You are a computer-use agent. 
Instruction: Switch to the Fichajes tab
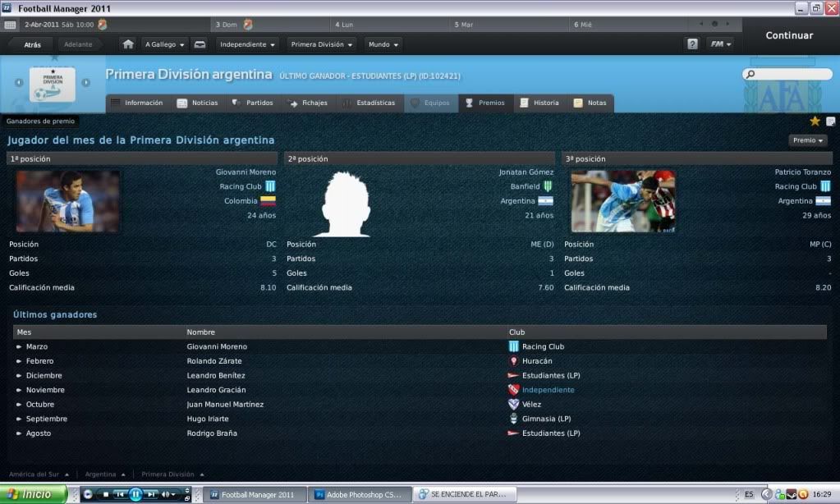tap(308, 103)
